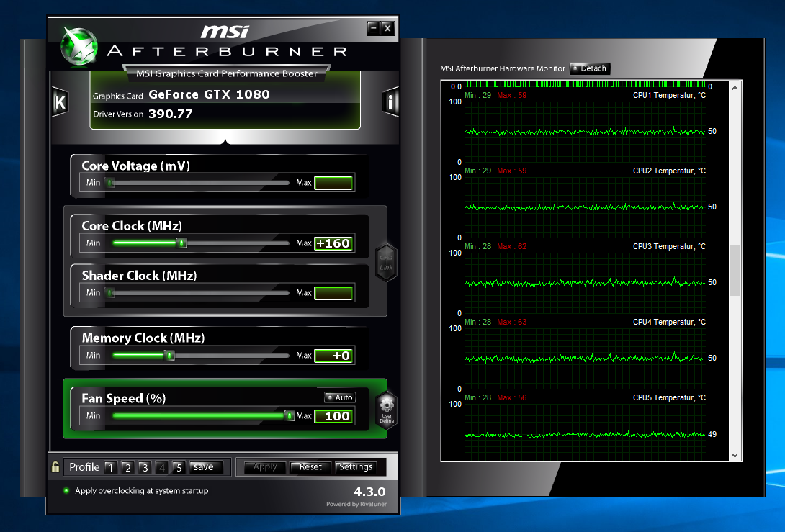Toggle the profile lock padlock icon

tap(55, 466)
